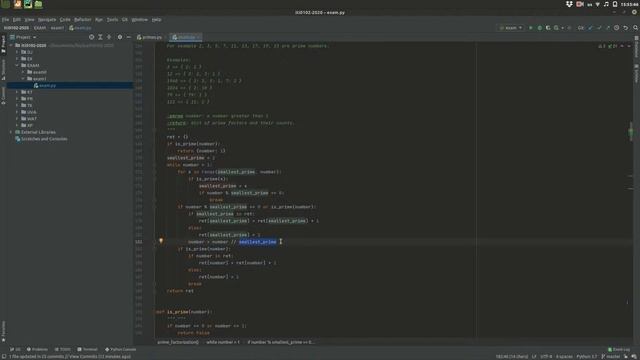Toggle the Project tool window stripe button

pos(3,44)
